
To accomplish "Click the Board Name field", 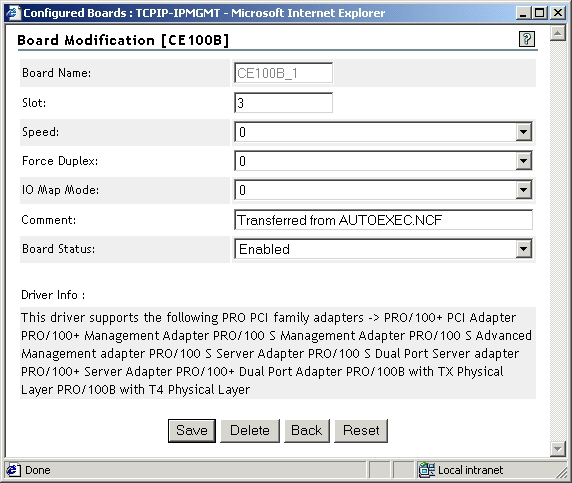I will click(283, 73).
